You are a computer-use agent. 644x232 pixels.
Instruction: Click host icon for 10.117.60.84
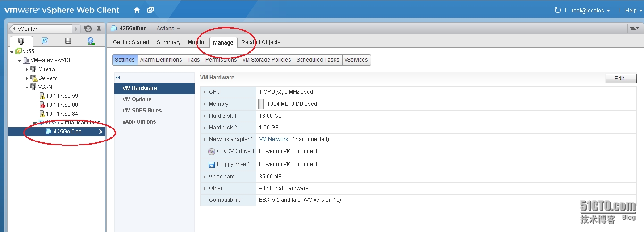pyautogui.click(x=42, y=114)
